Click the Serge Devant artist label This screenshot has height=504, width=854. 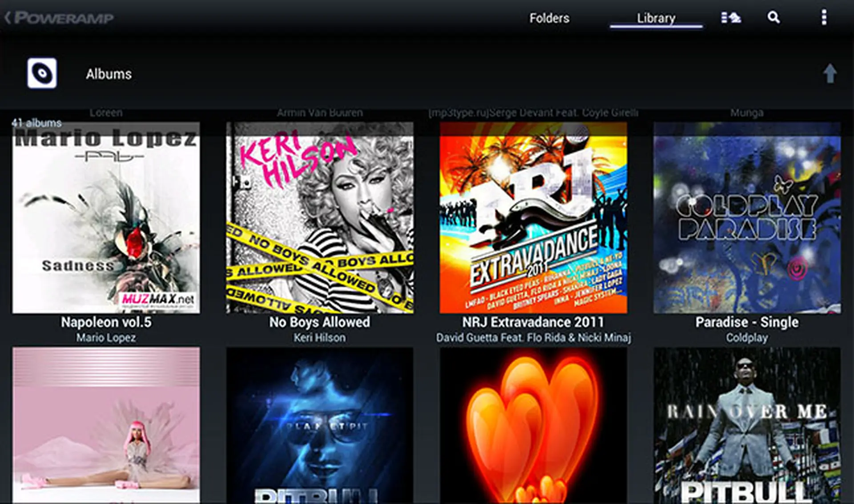tap(533, 113)
